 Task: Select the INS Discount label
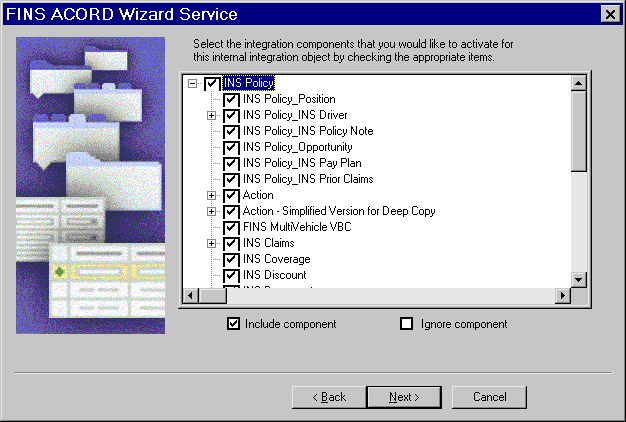(x=274, y=275)
